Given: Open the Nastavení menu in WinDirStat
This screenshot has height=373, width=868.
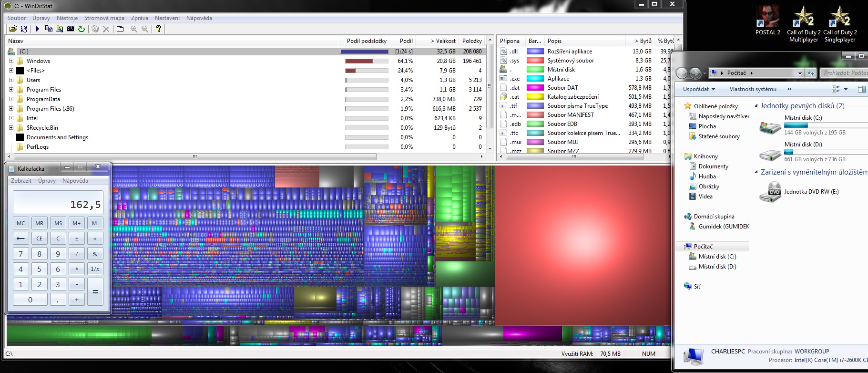Looking at the screenshot, I should tap(167, 18).
